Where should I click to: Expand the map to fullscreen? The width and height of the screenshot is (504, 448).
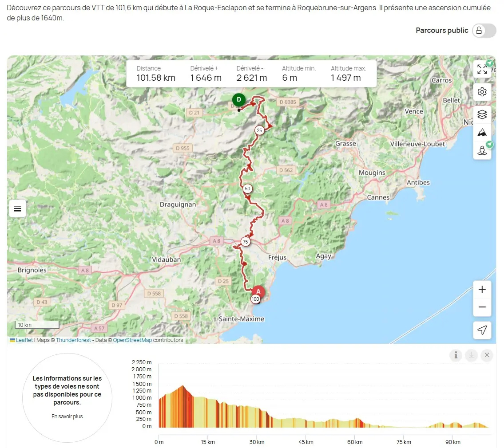point(482,69)
